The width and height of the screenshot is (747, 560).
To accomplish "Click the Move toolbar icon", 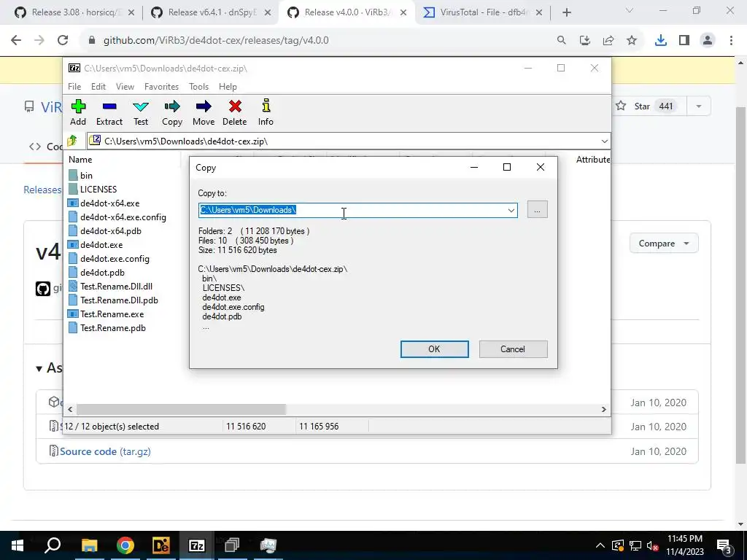I will (204, 113).
